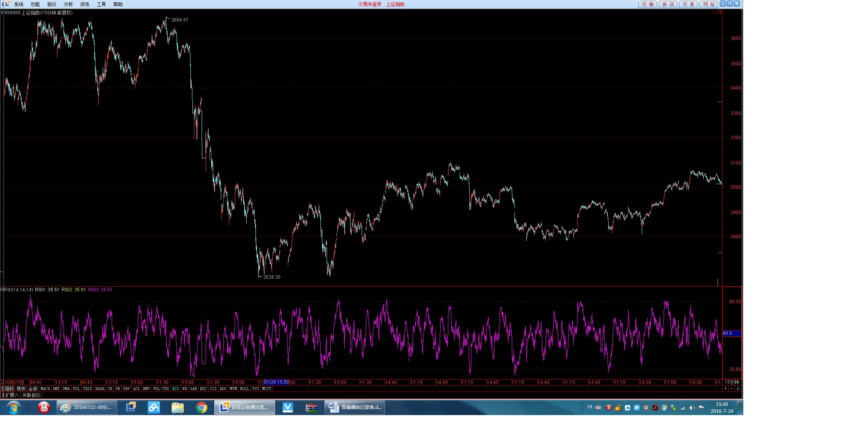Image resolution: width=868 pixels, height=437 pixels.
Task: Select the CCI indicator tab
Action: (x=213, y=389)
